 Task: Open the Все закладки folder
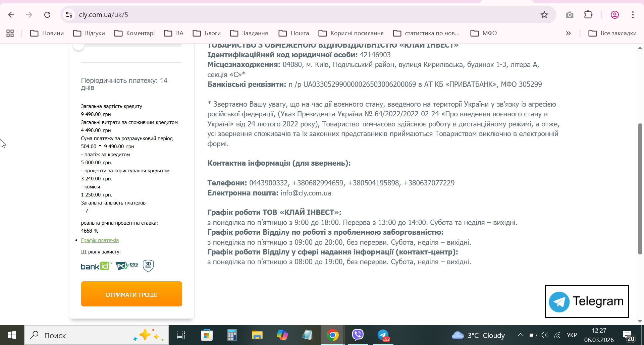point(612,33)
